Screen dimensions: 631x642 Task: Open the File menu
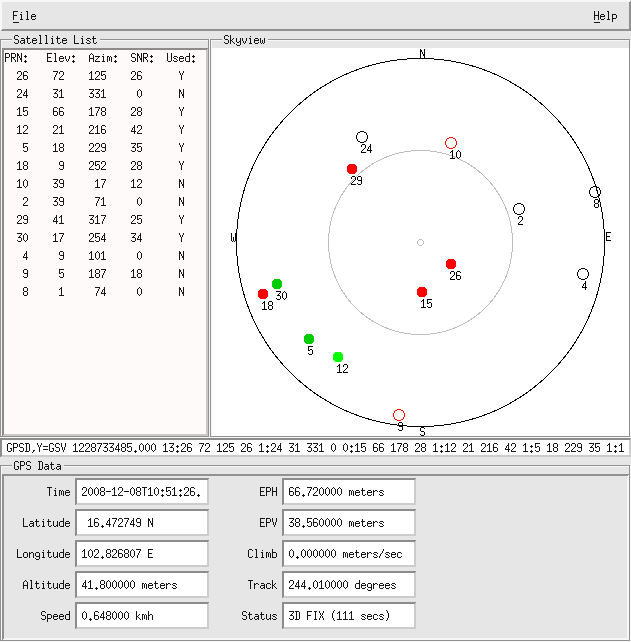[24, 16]
